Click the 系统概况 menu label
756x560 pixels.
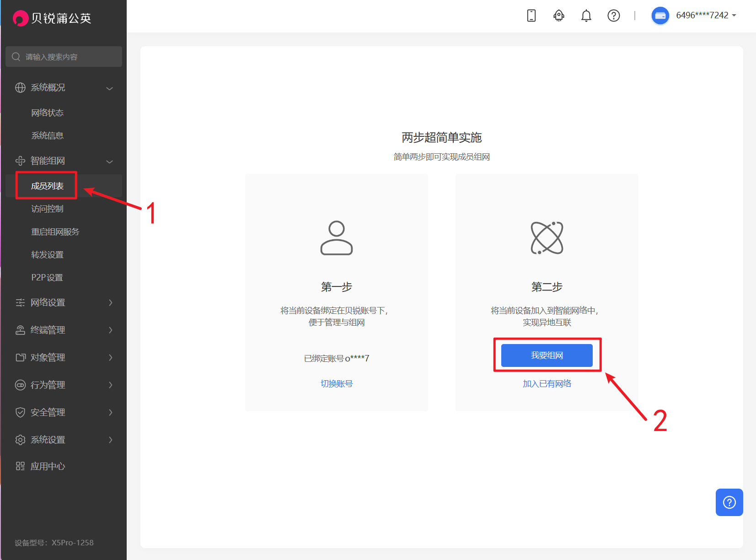48,87
